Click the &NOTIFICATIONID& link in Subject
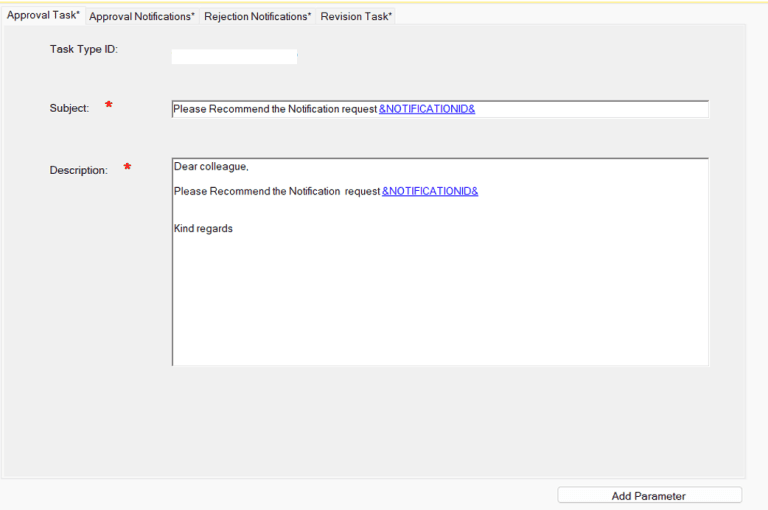Image resolution: width=768 pixels, height=510 pixels. 427,109
